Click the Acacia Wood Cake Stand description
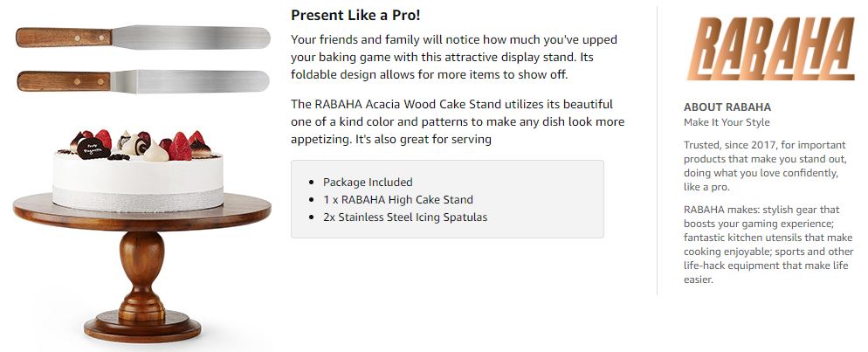Screen dimensions: 868x352 458,121
